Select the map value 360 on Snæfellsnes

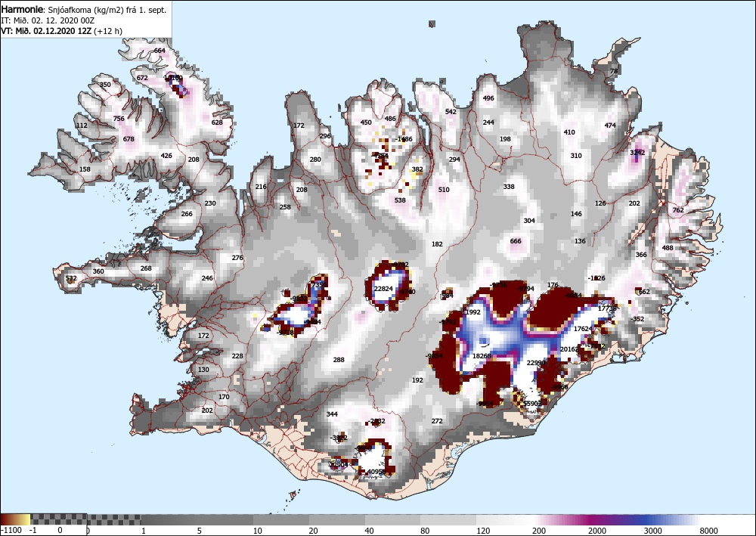[x=98, y=271]
